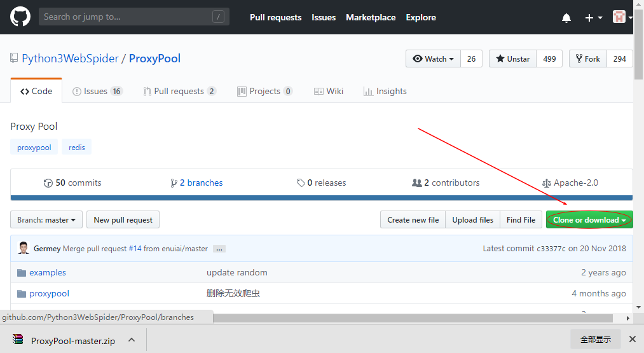Screen dimensions: 644x353
Task: Switch to the Projects tab
Action: tap(265, 91)
